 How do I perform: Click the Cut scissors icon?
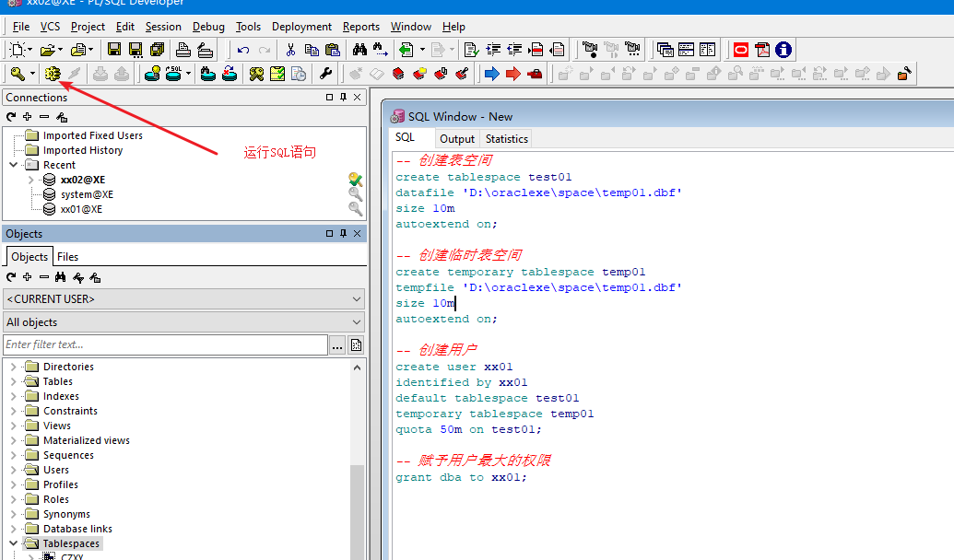point(290,50)
